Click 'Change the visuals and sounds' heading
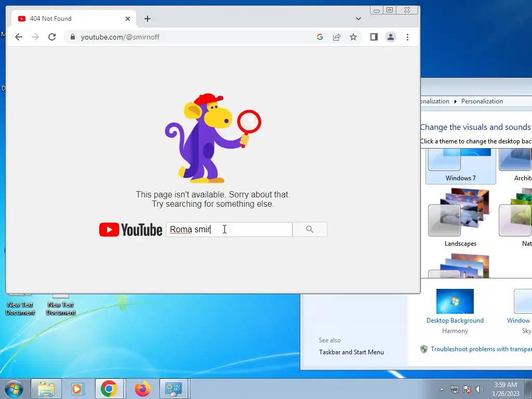532x399 pixels. click(475, 127)
